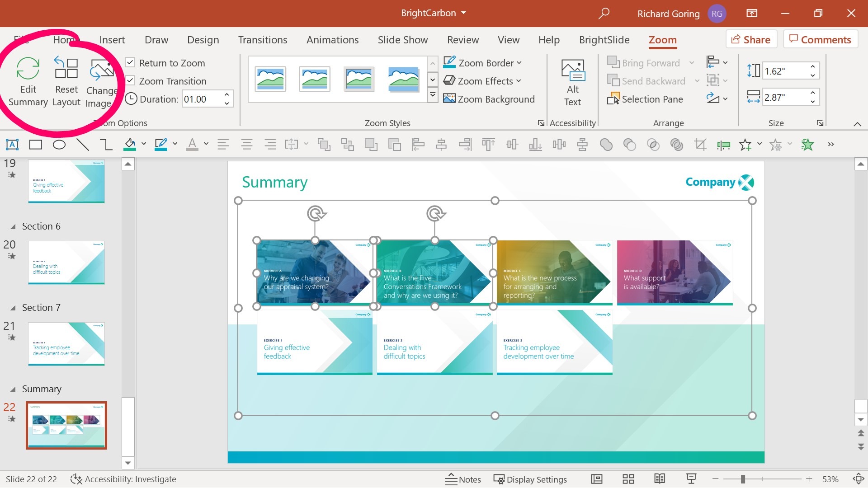Toggle Return to Zoom checkbox
868x488 pixels.
[130, 62]
